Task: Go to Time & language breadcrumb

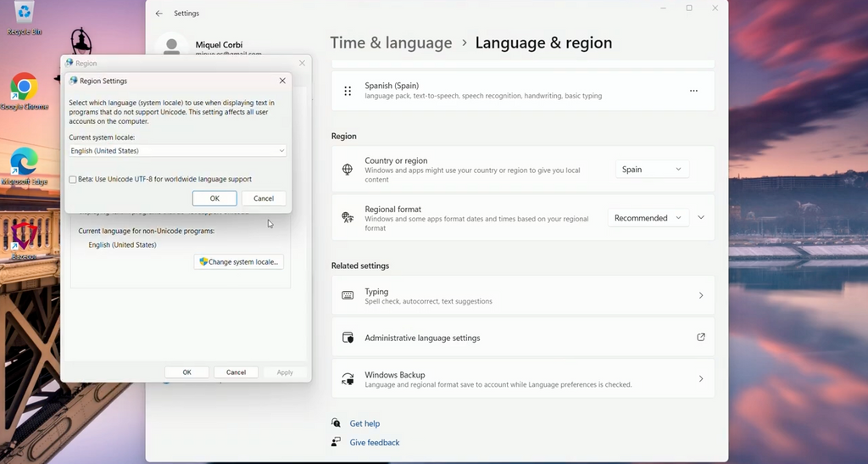Action: [x=391, y=43]
